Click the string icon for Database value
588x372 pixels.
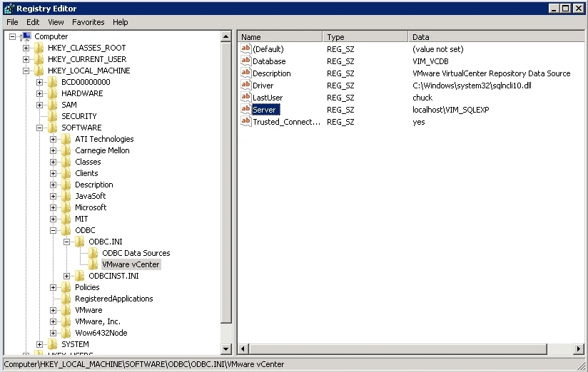245,61
